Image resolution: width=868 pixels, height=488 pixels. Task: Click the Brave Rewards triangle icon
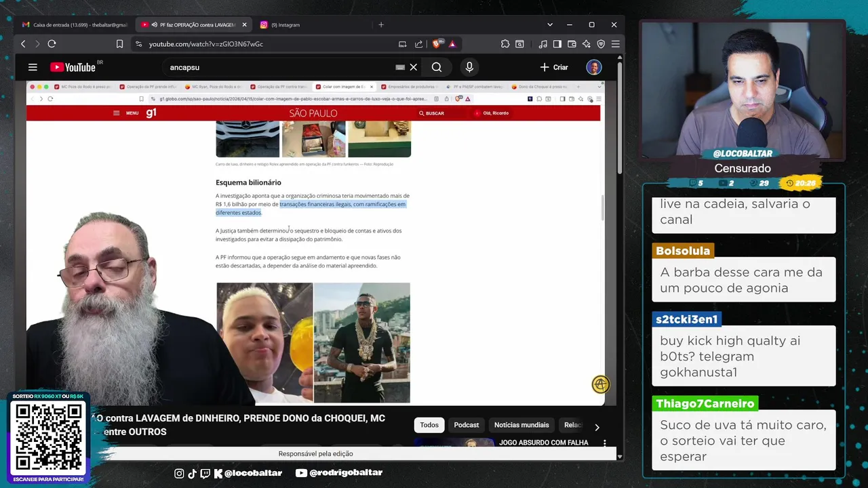[x=452, y=44]
